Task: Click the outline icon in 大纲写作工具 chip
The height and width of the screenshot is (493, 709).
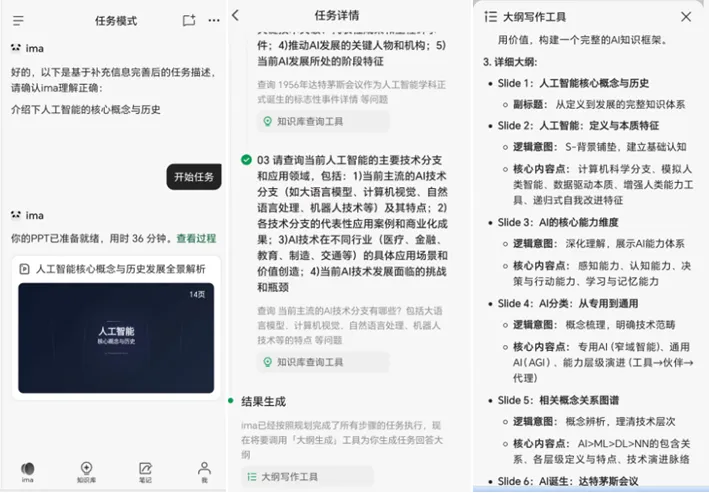Action: coord(252,477)
